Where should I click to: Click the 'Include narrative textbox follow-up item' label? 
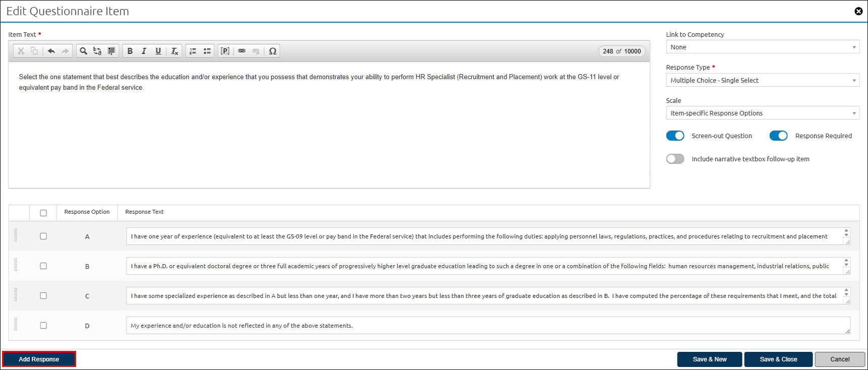pos(750,159)
